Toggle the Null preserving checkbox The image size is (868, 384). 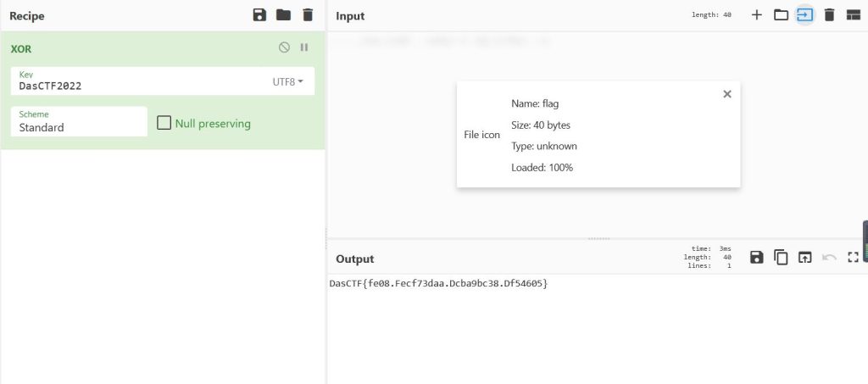click(x=164, y=124)
